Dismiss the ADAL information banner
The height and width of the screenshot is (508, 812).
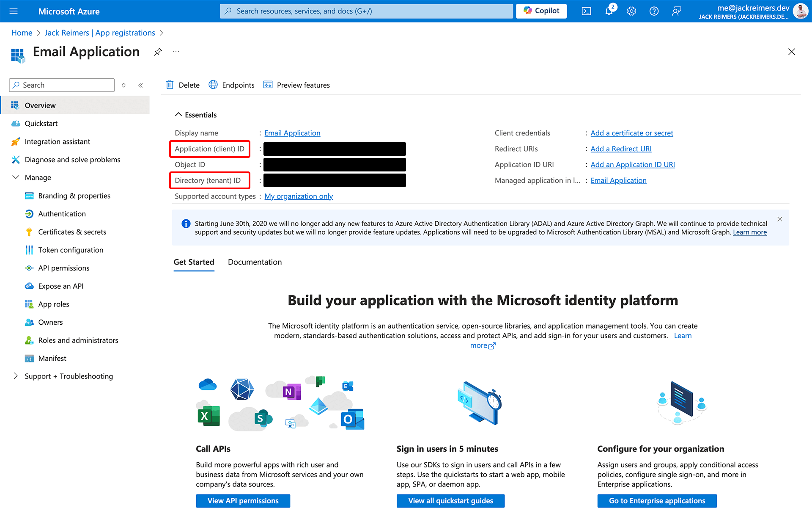coord(779,219)
